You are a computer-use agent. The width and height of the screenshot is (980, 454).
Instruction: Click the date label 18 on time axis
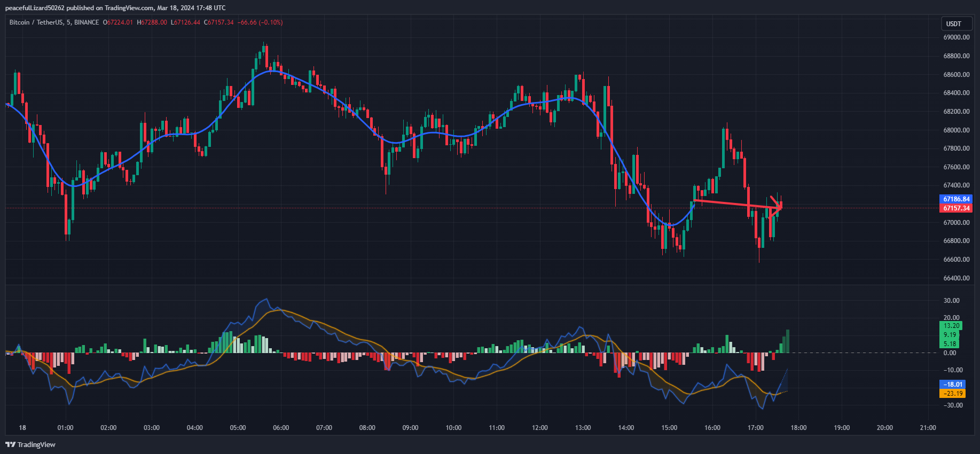pos(22,428)
